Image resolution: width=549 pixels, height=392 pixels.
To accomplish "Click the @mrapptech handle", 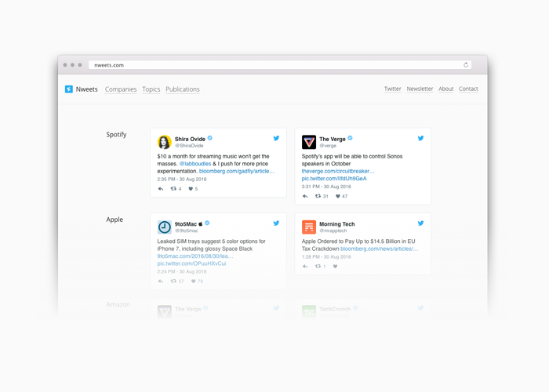I will pos(333,230).
